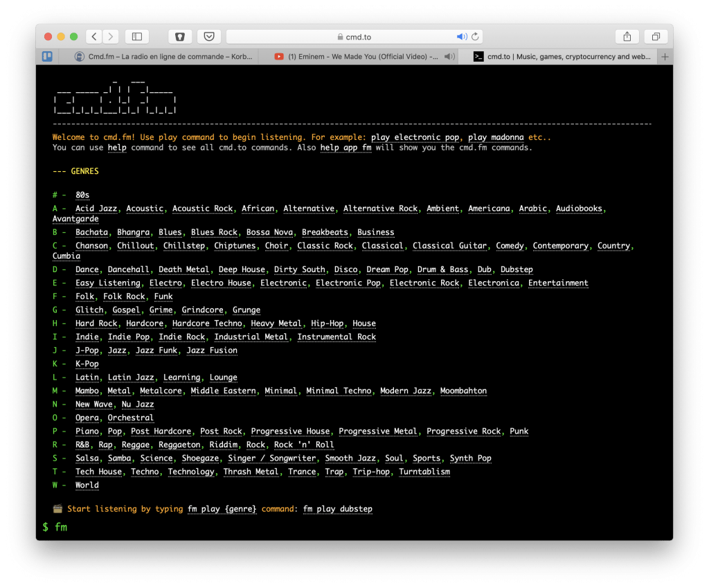Select the Progressive House genre
709x588 pixels.
[x=290, y=431]
